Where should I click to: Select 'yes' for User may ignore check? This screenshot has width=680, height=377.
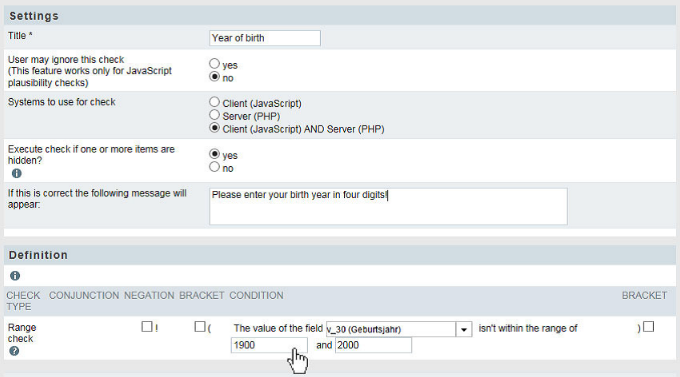pos(214,64)
